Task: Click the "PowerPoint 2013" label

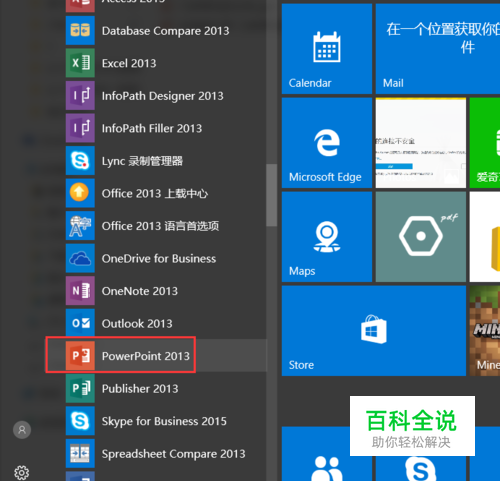Action: 146,356
